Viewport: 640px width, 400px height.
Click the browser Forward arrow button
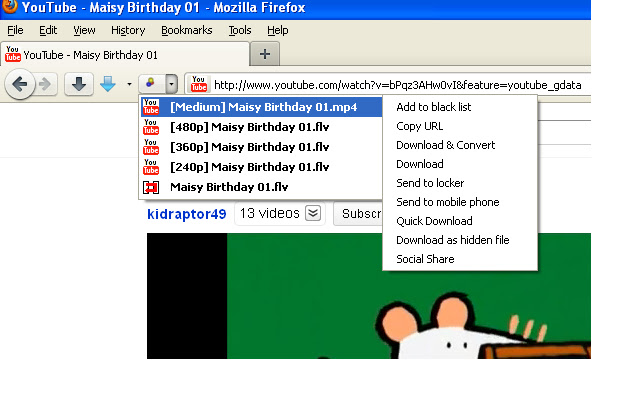(x=45, y=84)
